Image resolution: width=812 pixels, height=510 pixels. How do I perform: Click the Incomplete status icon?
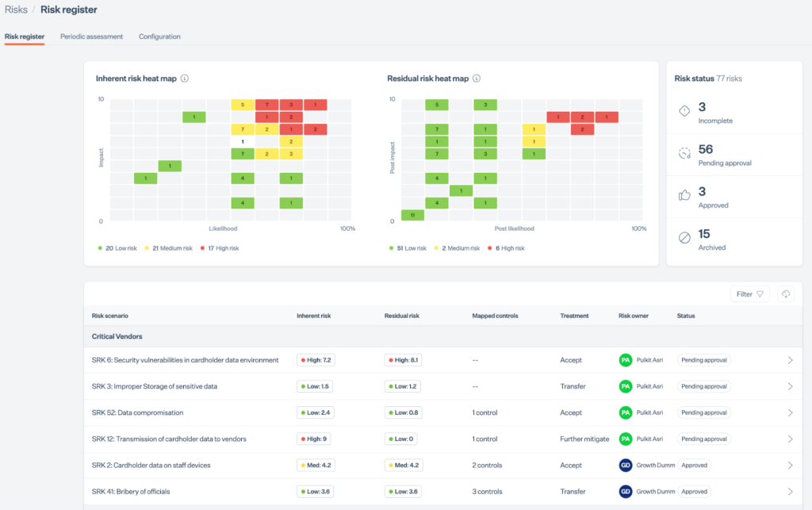pos(684,111)
